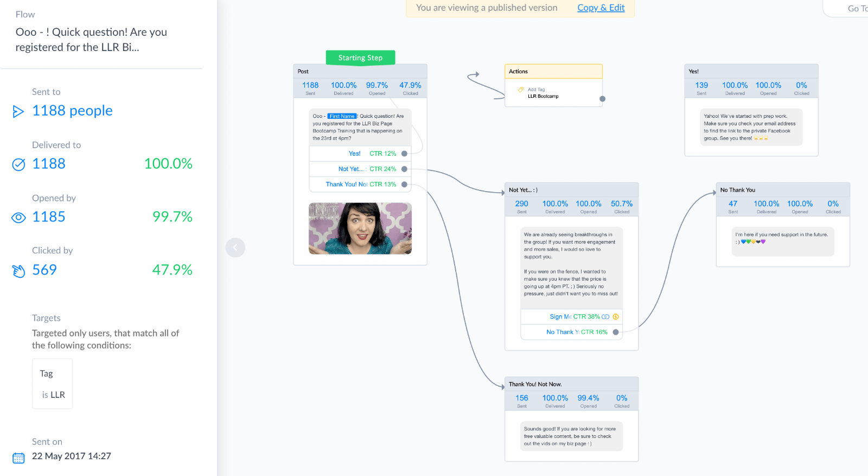Click the Actions block output connector dot
The image size is (868, 476).
click(x=602, y=99)
